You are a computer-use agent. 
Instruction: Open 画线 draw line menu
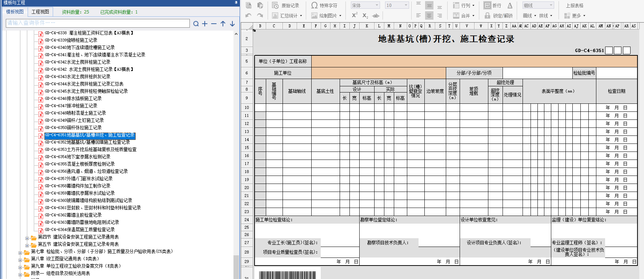(x=529, y=16)
